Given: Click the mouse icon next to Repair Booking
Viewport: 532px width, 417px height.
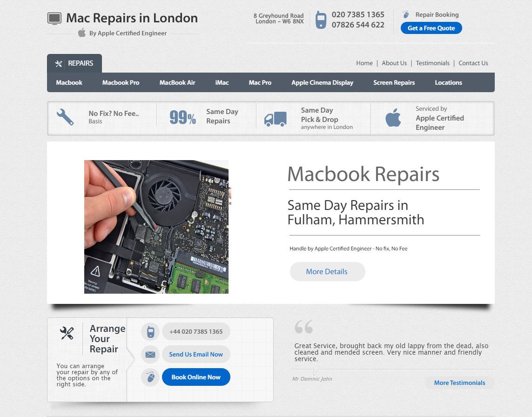Looking at the screenshot, I should (406, 14).
